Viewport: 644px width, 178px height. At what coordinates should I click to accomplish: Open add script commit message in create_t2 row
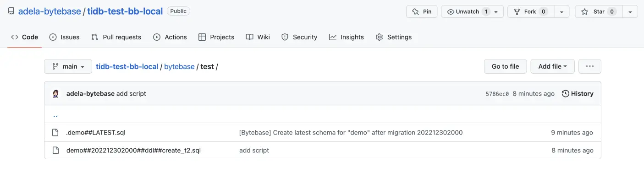(x=254, y=150)
